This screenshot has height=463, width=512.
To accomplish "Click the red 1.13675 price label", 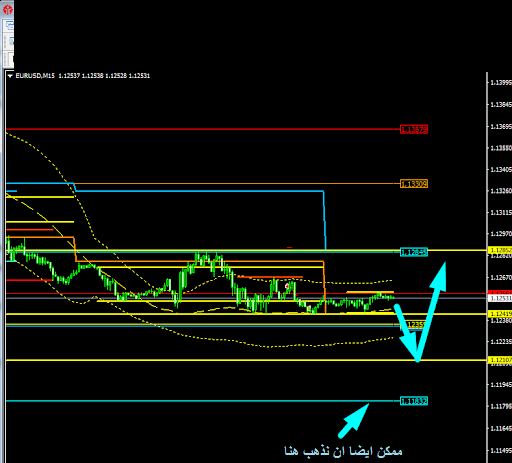I will 414,129.
